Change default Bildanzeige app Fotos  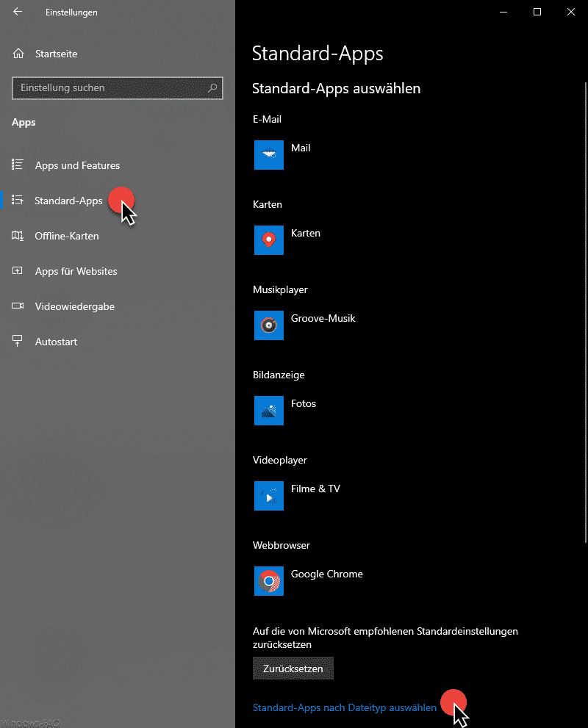(x=304, y=403)
